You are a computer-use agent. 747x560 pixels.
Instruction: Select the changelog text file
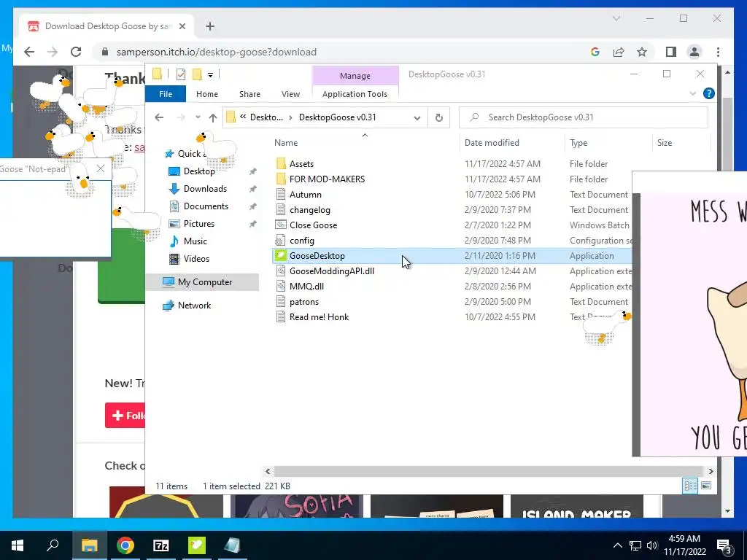coord(309,209)
